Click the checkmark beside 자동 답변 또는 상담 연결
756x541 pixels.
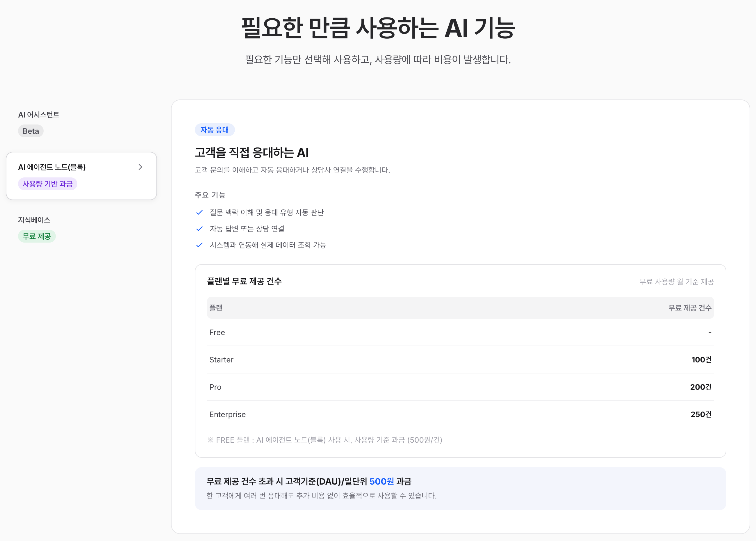[x=199, y=229]
